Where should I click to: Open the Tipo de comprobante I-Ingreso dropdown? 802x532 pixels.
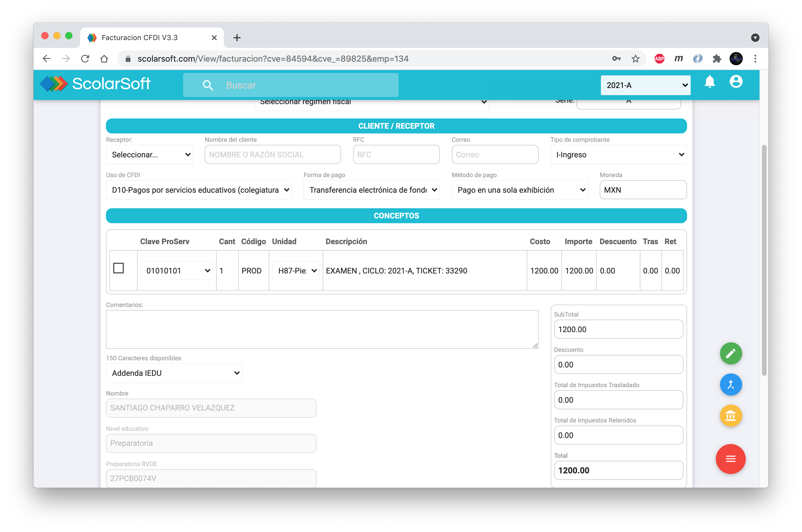click(618, 155)
